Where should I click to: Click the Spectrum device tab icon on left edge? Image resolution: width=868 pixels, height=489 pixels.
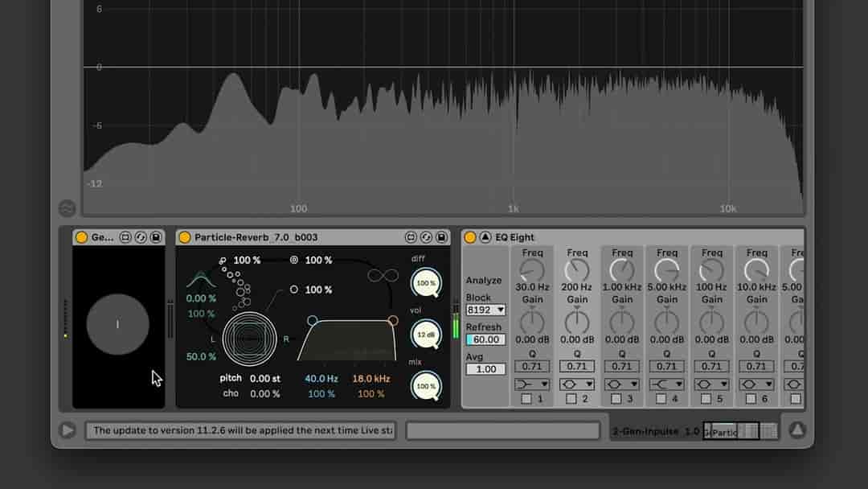click(x=68, y=208)
